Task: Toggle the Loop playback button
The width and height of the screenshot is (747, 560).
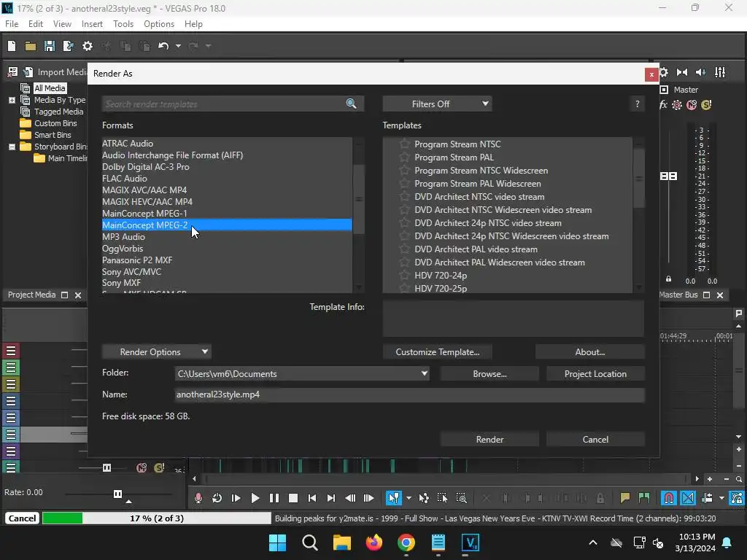Action: pyautogui.click(x=217, y=498)
